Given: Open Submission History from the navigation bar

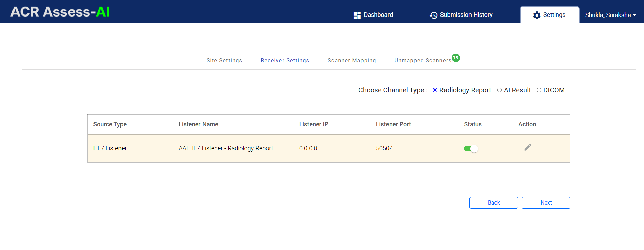Looking at the screenshot, I should tap(461, 15).
